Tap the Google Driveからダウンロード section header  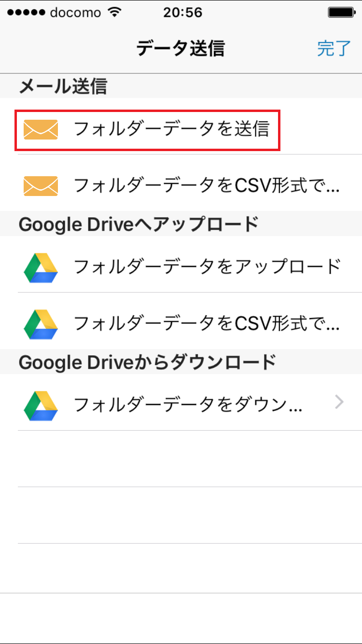(147, 362)
